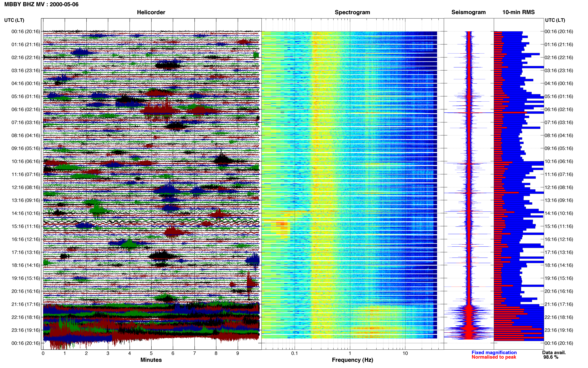The width and height of the screenshot is (588, 368).
Task: Click the 'Data avail.' label
Action: pyautogui.click(x=554, y=353)
